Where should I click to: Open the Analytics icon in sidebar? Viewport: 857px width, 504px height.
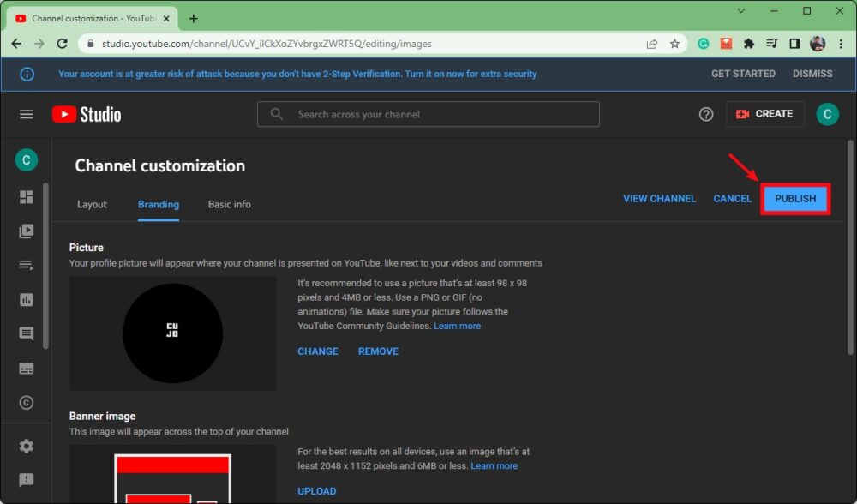(27, 300)
